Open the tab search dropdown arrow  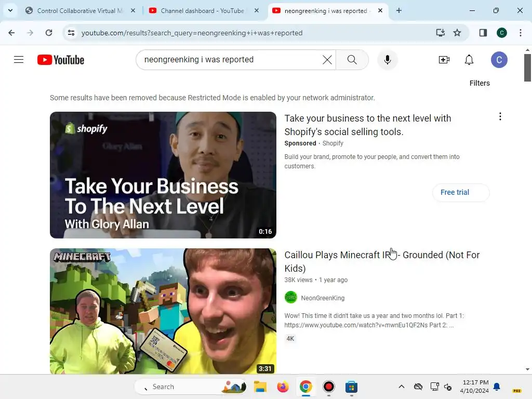tap(10, 10)
